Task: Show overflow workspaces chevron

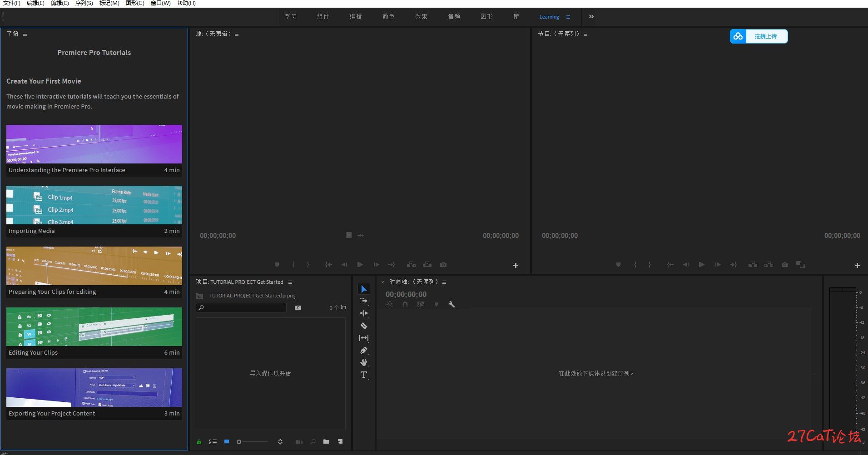Action: 591,16
